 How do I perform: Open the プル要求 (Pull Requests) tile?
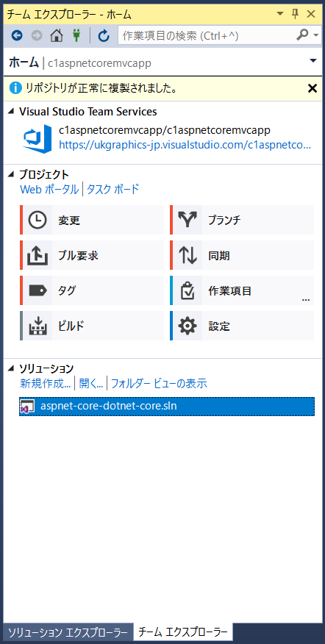pos(92,255)
